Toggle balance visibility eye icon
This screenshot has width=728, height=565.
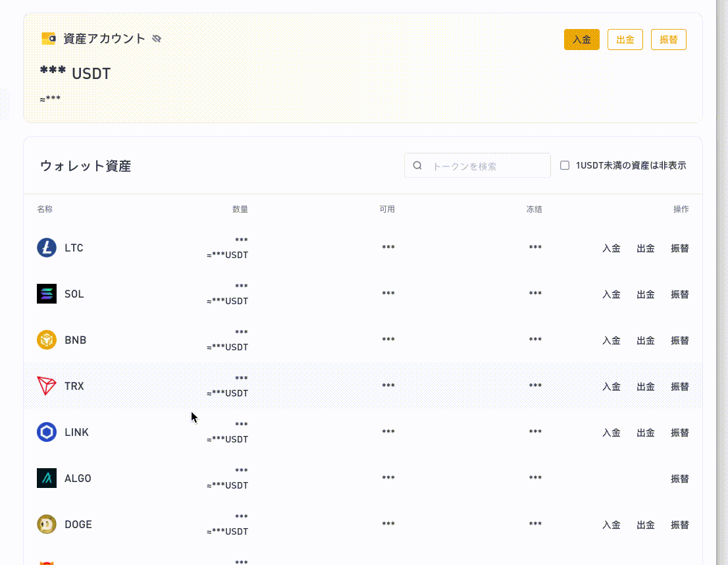click(157, 39)
